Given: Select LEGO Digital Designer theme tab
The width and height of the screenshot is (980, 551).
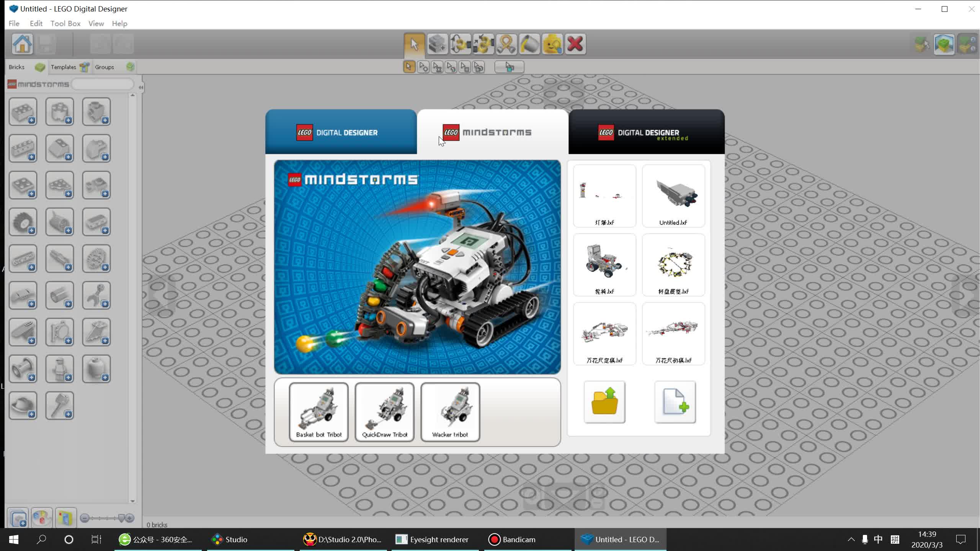Looking at the screenshot, I should (x=341, y=132).
